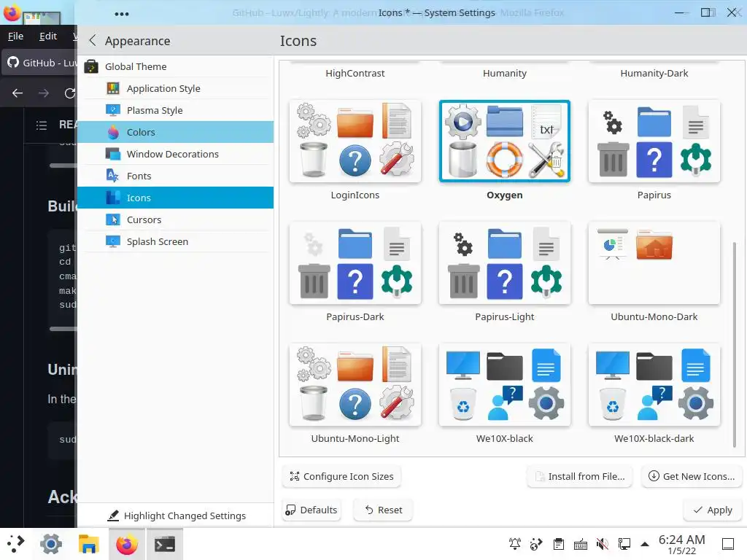Open the notifications bell in the tray

pos(515,544)
